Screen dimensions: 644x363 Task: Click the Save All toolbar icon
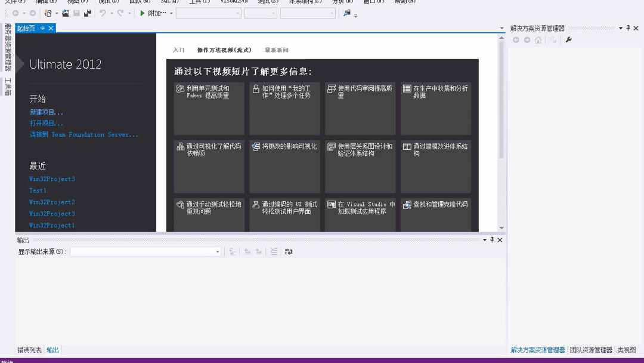88,14
